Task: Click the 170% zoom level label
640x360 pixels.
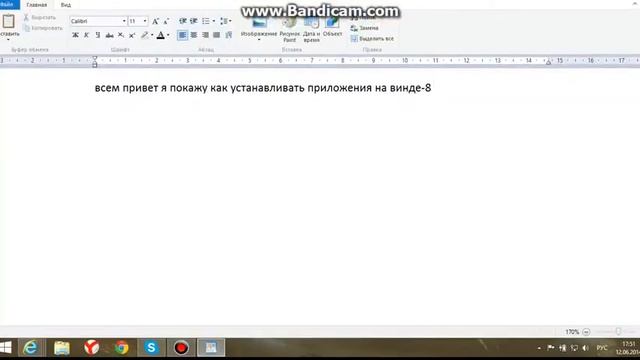Action: point(572,332)
